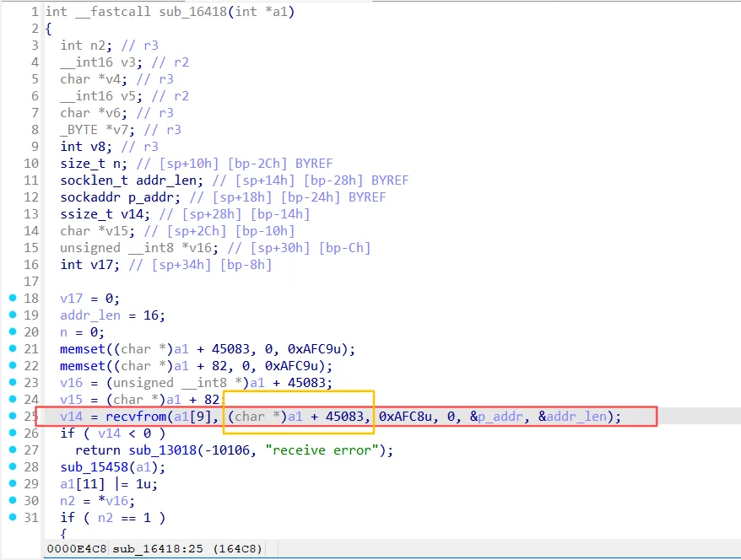The image size is (741, 560).
Task: Click the "receive error" string literal
Action: (322, 450)
